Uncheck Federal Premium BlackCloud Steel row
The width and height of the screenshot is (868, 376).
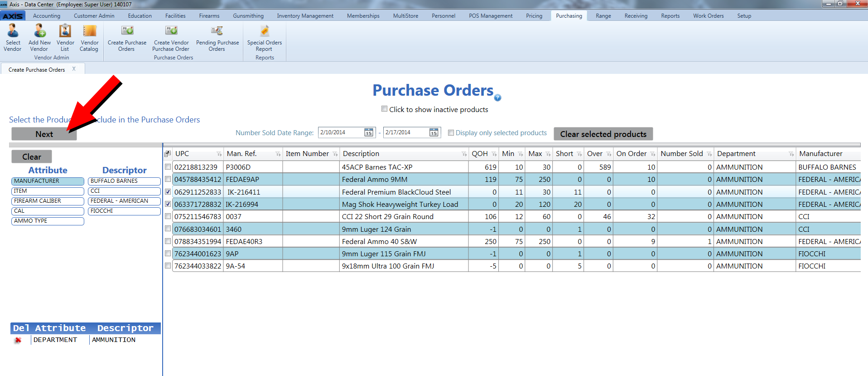(x=168, y=191)
